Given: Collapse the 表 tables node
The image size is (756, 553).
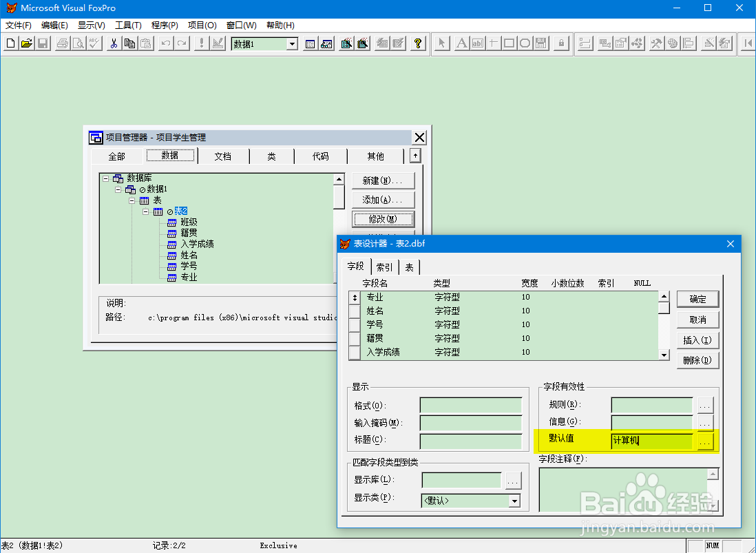Looking at the screenshot, I should coord(132,200).
